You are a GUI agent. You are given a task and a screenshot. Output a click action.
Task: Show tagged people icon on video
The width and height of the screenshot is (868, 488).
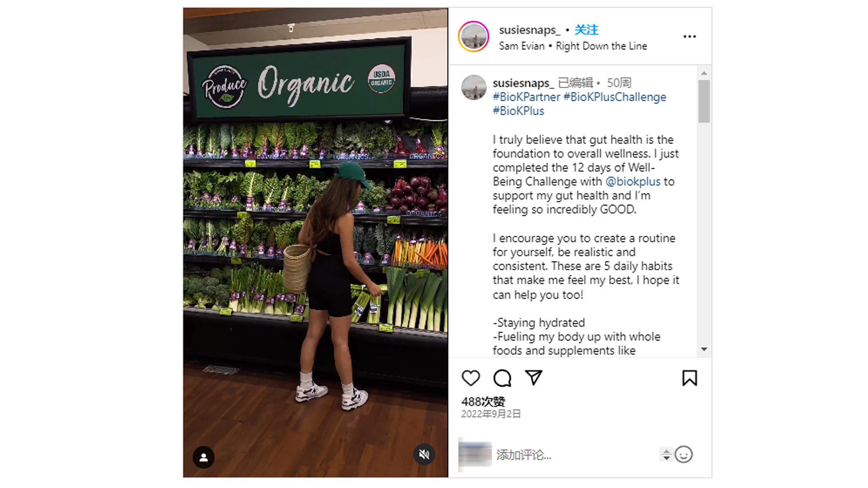[x=204, y=457]
